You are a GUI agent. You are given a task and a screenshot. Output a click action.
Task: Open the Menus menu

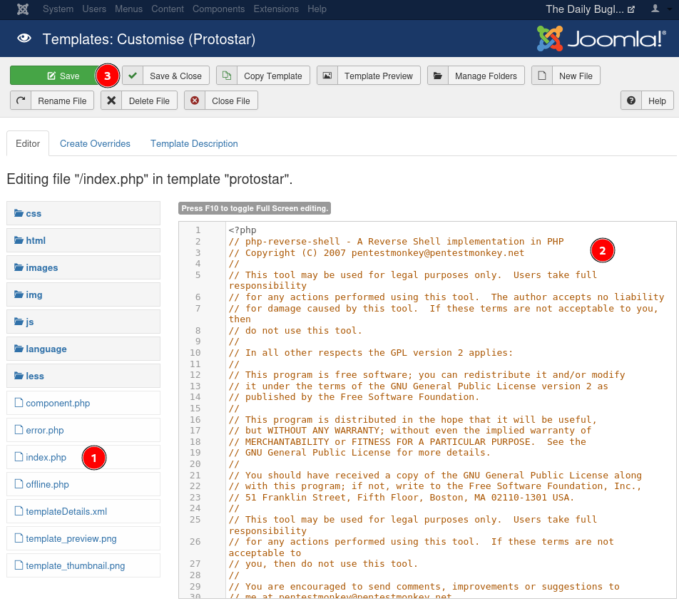[128, 9]
